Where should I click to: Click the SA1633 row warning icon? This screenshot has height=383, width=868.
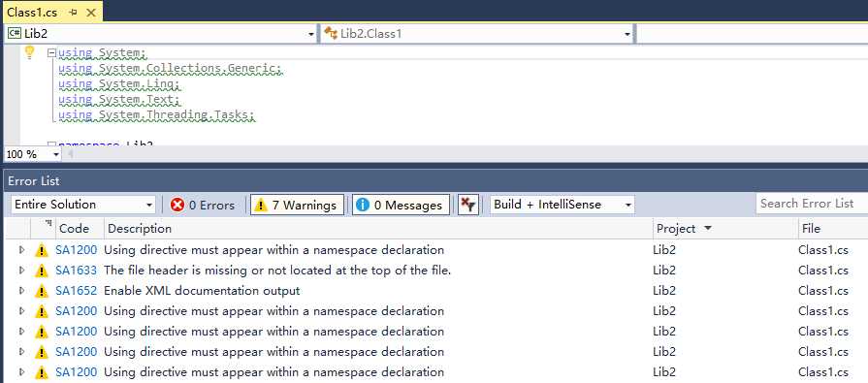click(42, 271)
